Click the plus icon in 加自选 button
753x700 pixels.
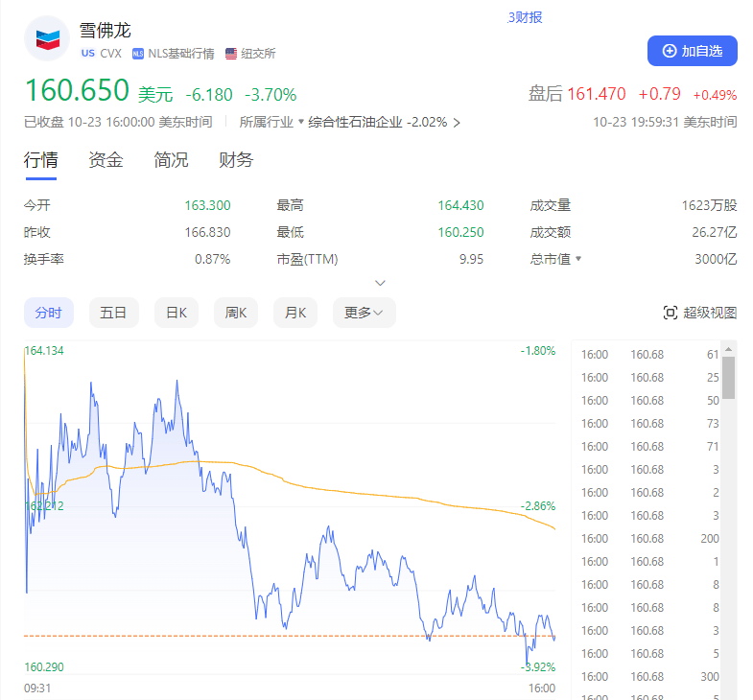click(670, 51)
